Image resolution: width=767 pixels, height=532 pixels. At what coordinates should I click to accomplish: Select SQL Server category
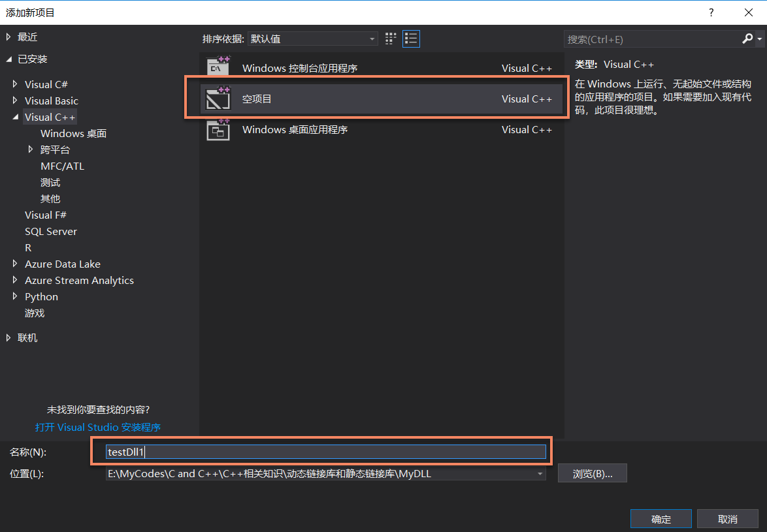51,231
